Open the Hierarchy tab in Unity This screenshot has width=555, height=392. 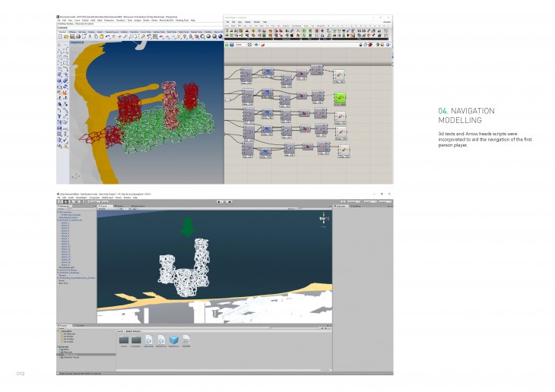[x=65, y=207]
